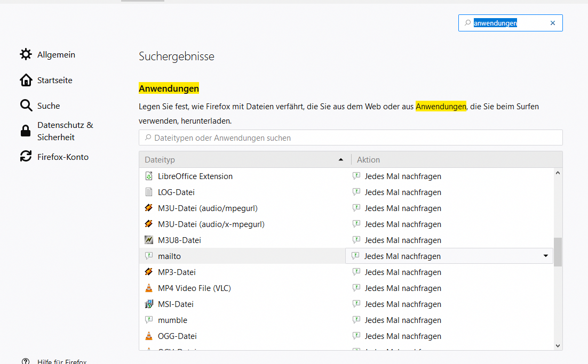Click the Dateitypen oder Anwendungen suchen field
This screenshot has height=364, width=588.
[351, 138]
